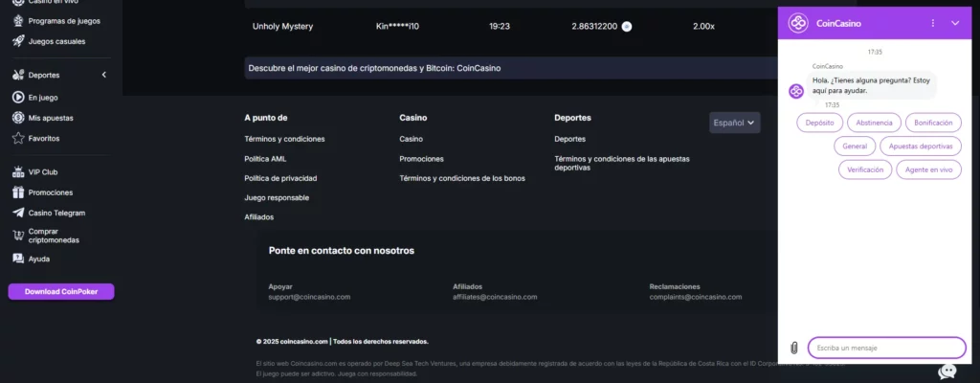Select the Bonificación quick reply
The width and height of the screenshot is (980, 383).
933,123
